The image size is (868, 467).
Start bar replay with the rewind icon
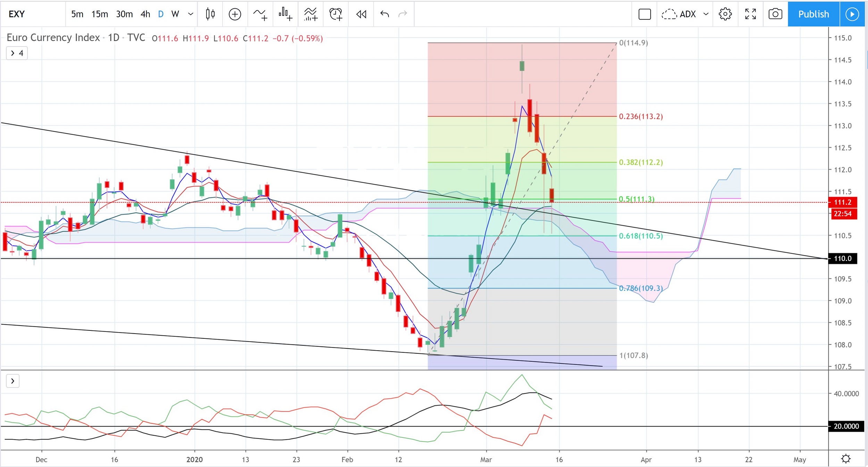click(x=361, y=14)
